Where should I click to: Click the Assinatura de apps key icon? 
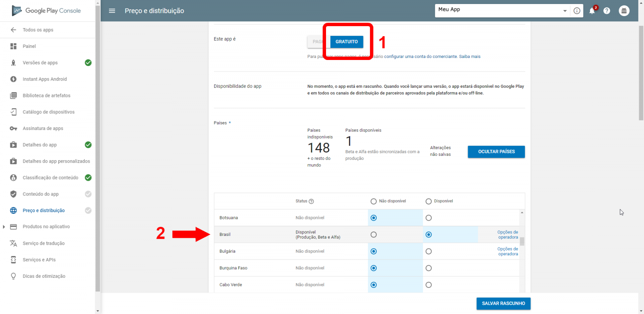(13, 128)
